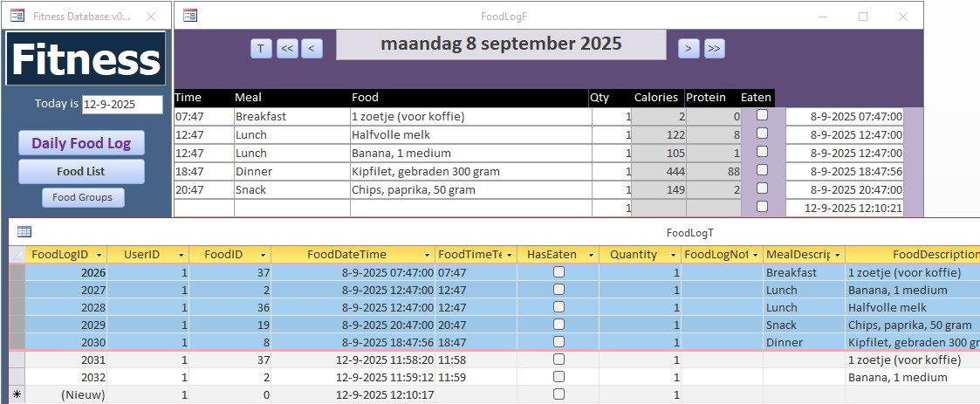Open the Quantity column header dropdown
Viewport: 980px width, 404px height.
click(672, 255)
